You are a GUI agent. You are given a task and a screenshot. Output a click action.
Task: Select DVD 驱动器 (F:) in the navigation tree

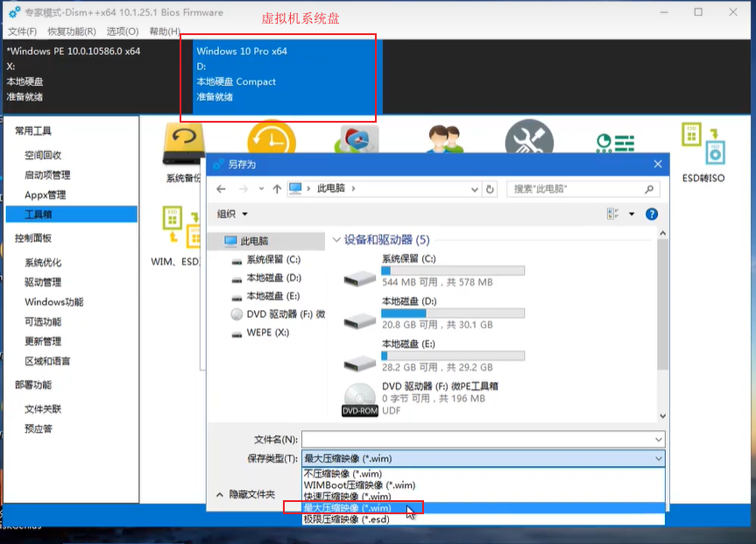click(x=278, y=314)
